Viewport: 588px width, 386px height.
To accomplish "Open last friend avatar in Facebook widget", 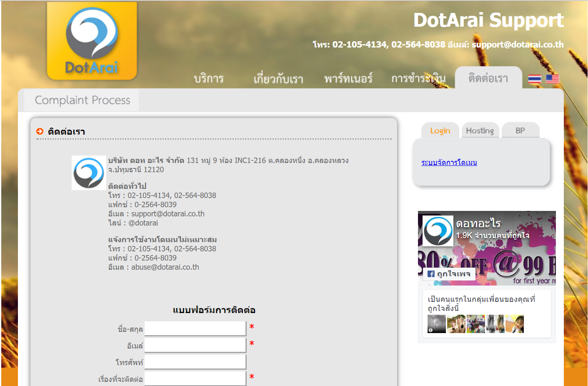I will 515,324.
